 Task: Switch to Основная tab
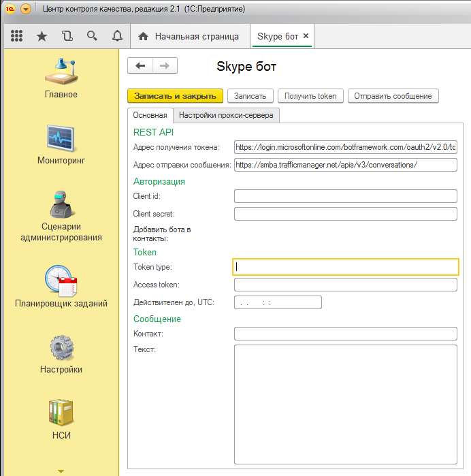[150, 115]
